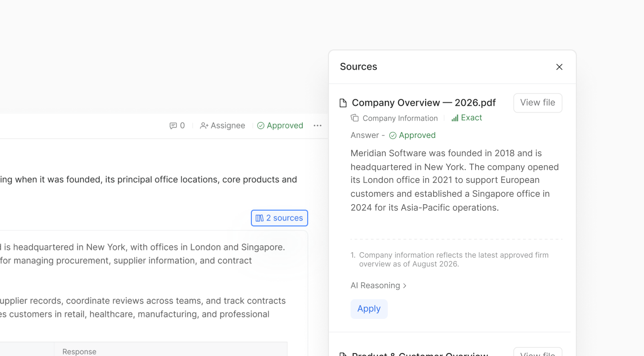Screen dimensions: 644x356
Task: Expand the AI Reasoning section
Action: (x=379, y=285)
